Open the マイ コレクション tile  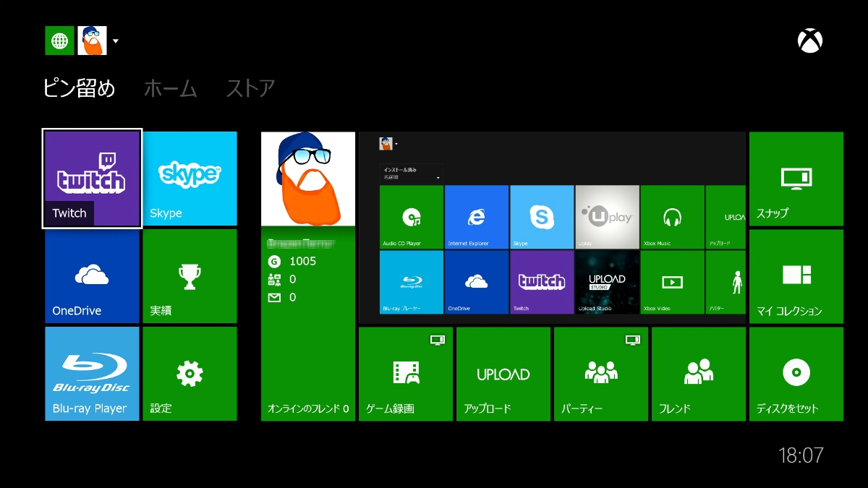coord(796,276)
